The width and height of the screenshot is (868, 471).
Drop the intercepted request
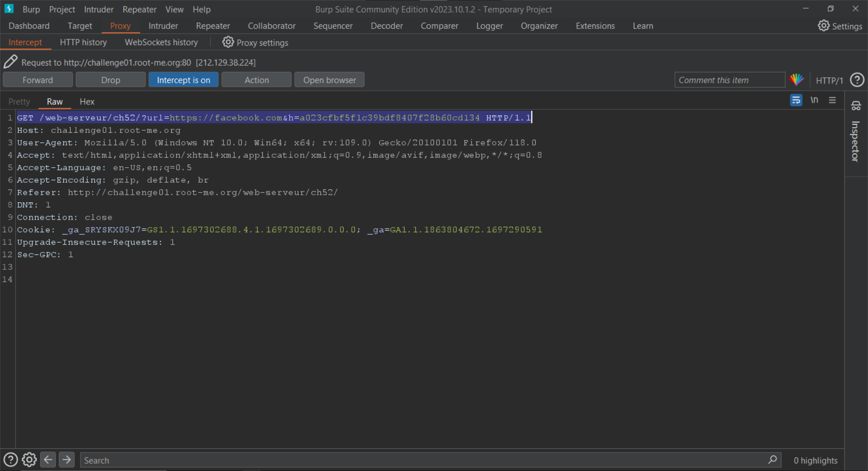111,80
